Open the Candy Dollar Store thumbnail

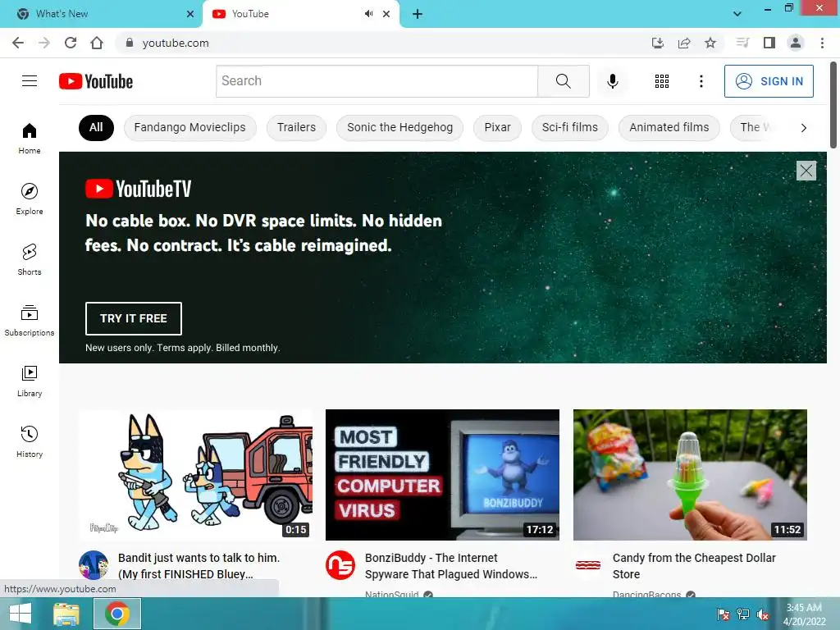point(690,475)
